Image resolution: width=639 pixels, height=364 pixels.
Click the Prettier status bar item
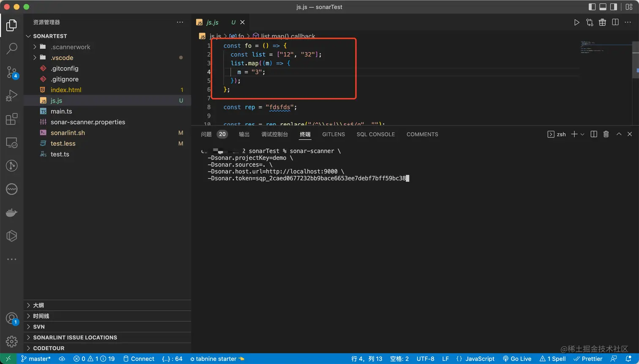588,359
